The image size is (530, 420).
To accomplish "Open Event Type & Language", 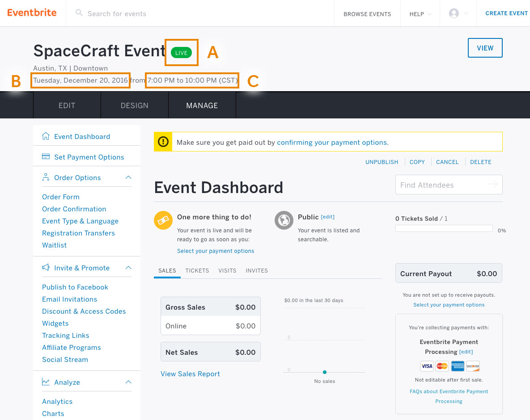I will coord(80,221).
